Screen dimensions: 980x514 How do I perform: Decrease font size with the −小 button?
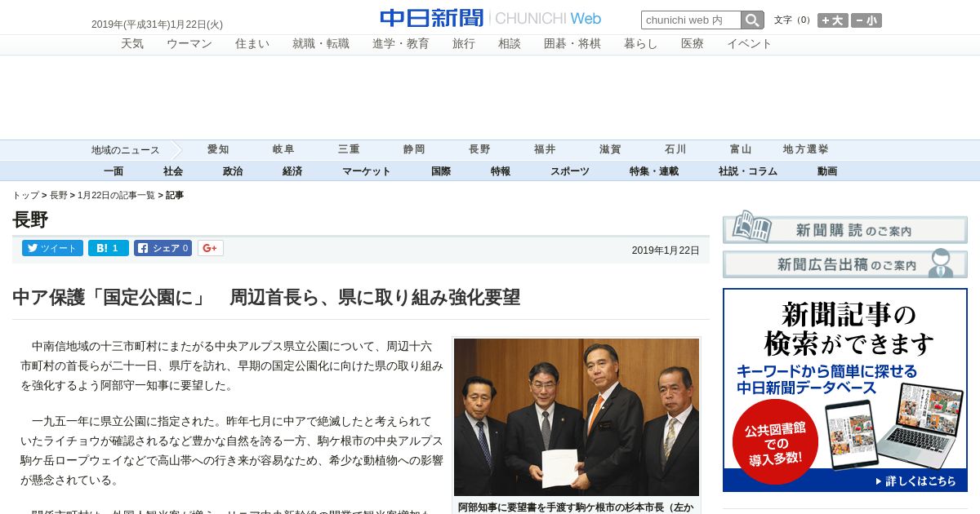866,20
